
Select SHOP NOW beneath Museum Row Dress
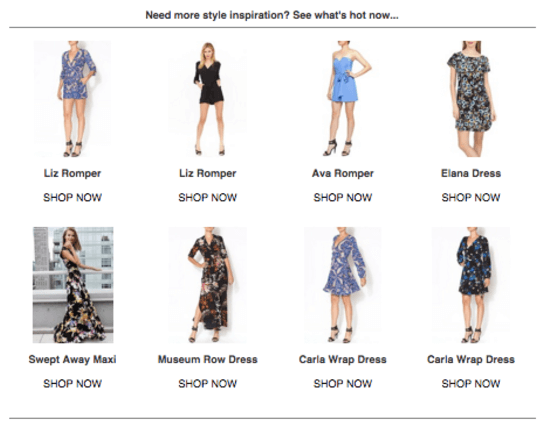(x=208, y=383)
